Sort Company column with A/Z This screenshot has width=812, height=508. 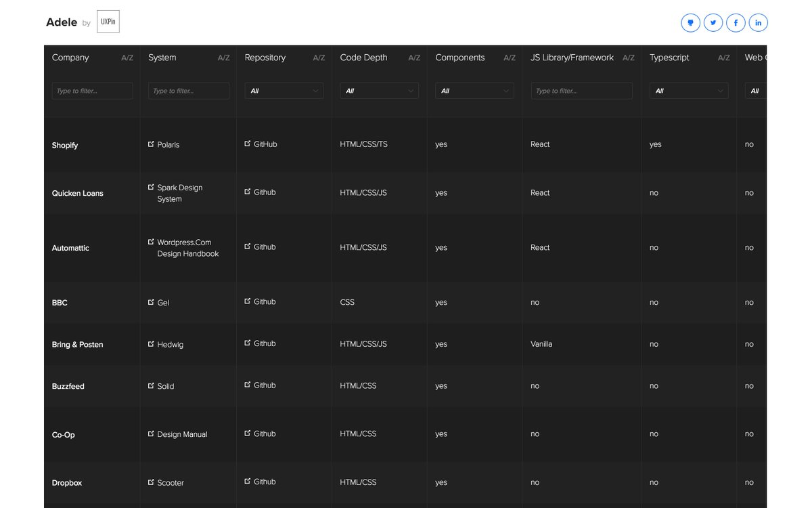point(127,58)
